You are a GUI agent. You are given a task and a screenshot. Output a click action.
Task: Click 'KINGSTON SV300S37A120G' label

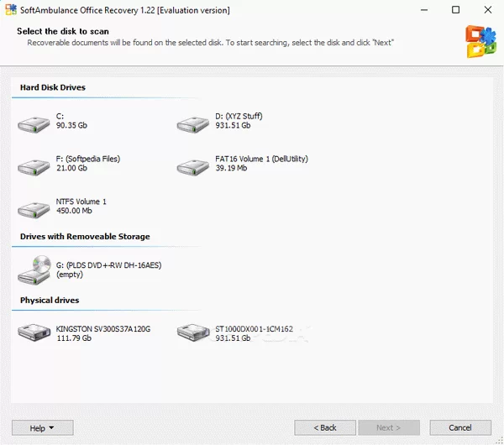(103, 329)
